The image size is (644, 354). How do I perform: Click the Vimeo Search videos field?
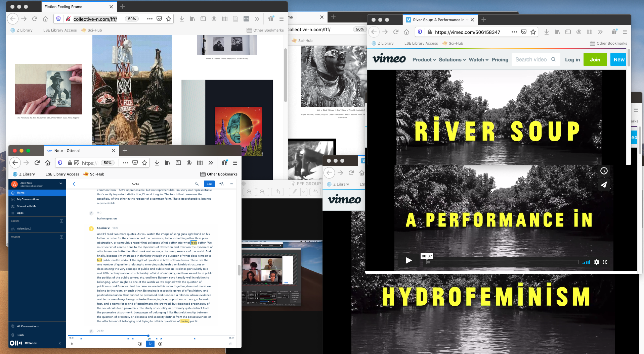535,59
